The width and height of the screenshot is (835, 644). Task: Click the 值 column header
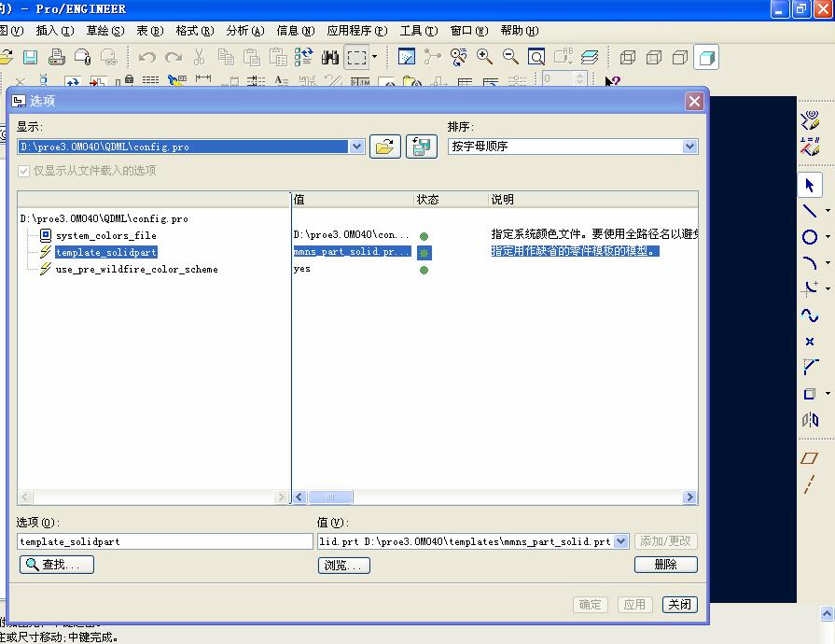point(353,200)
